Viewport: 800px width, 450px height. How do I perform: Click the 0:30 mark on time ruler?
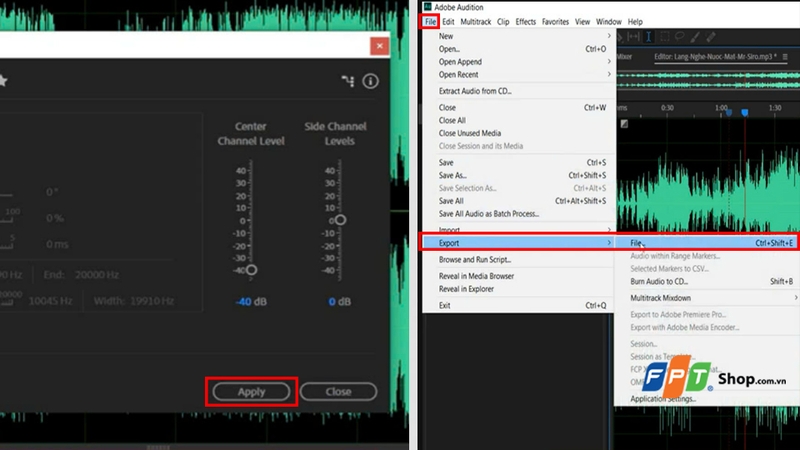coord(667,108)
